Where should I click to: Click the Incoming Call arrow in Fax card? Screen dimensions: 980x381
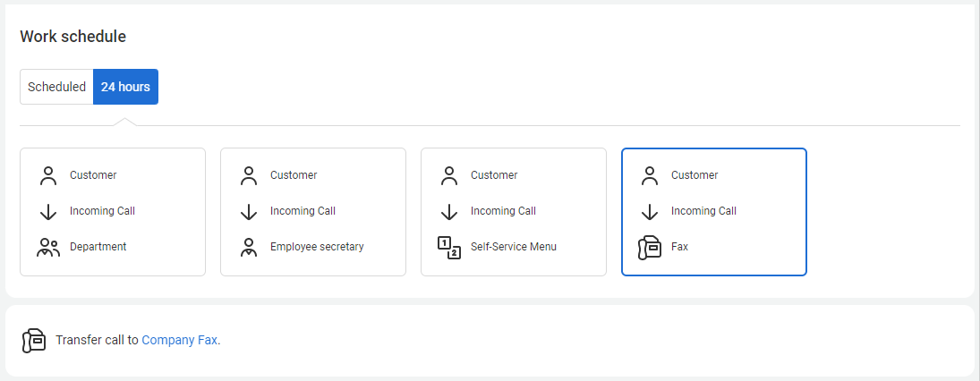pyautogui.click(x=650, y=212)
